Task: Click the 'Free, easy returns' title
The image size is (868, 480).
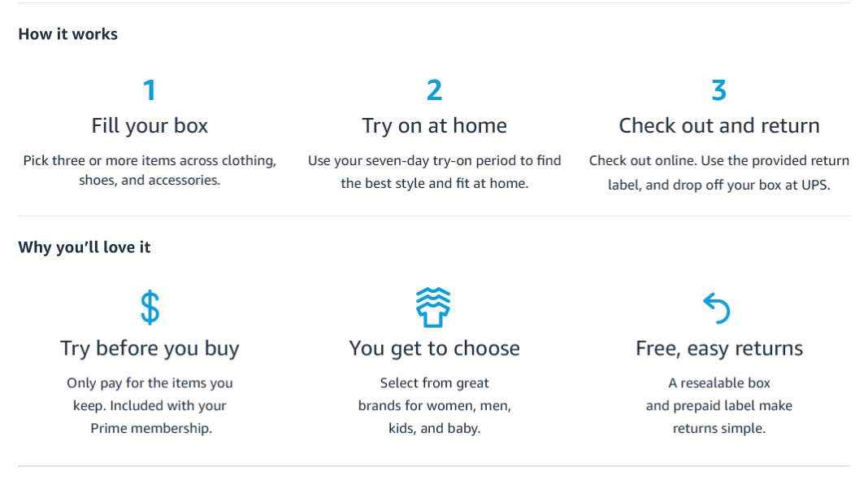Action: tap(719, 349)
